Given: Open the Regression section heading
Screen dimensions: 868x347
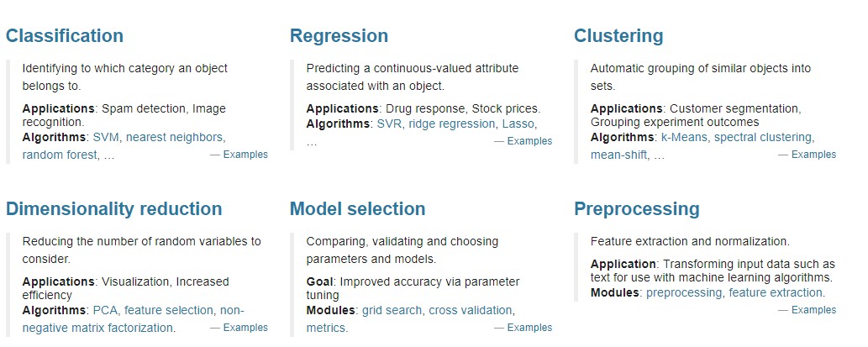Looking at the screenshot, I should 339,36.
